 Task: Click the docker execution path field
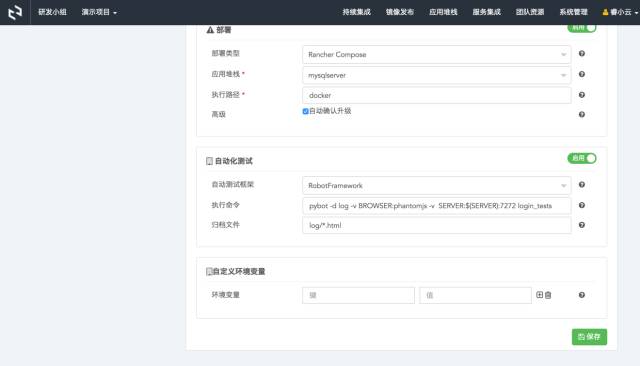(x=436, y=95)
